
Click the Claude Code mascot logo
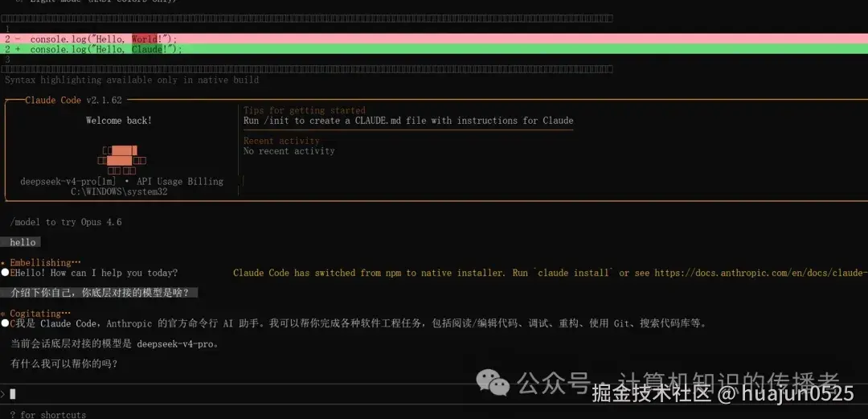[x=122, y=160]
